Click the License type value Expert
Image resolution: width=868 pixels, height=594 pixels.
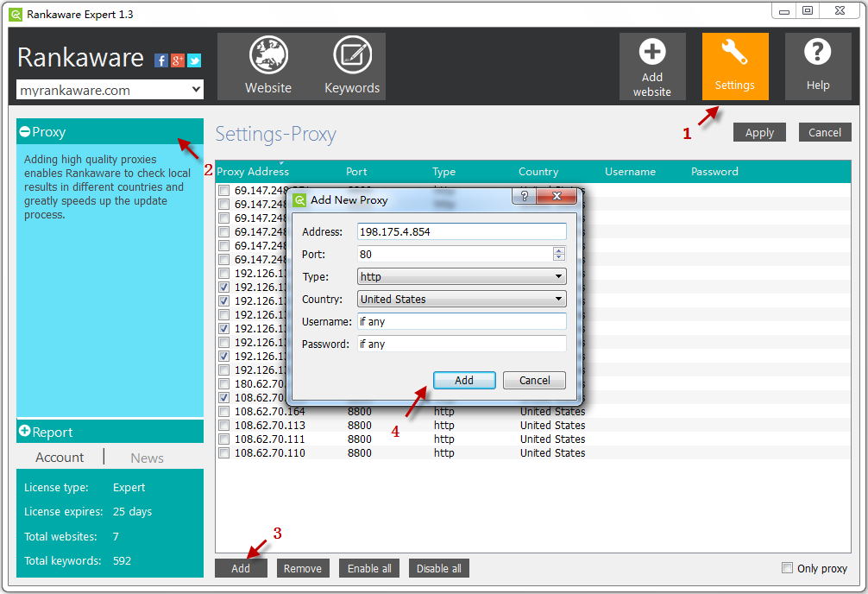point(129,488)
